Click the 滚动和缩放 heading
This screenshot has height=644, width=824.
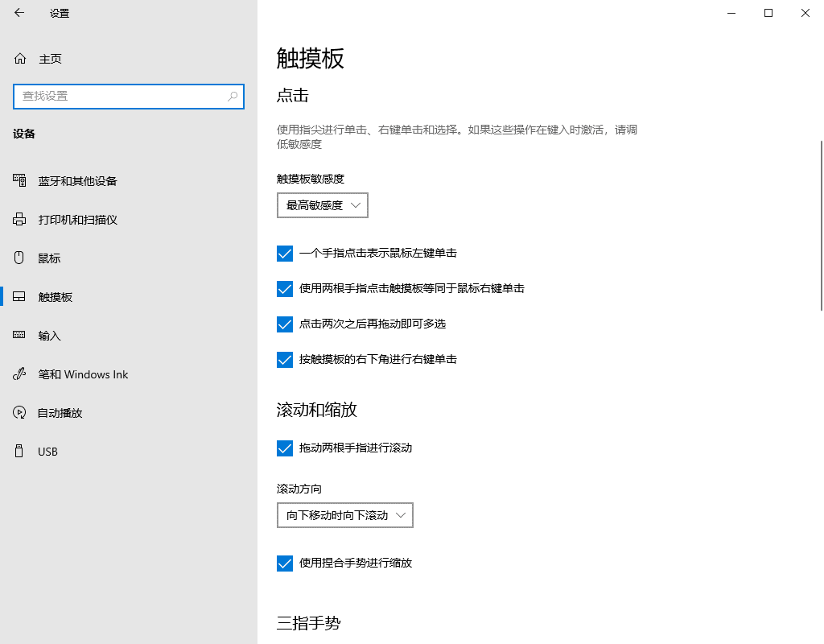click(317, 410)
